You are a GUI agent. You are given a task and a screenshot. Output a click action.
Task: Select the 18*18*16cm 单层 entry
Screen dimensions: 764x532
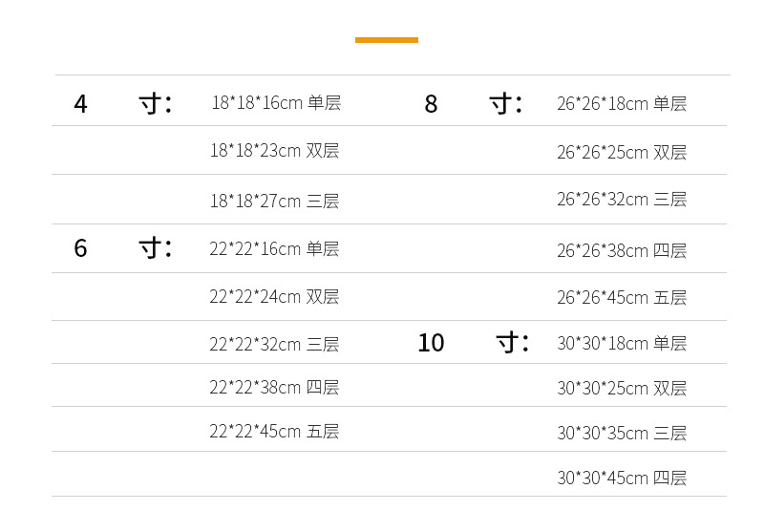(276, 103)
